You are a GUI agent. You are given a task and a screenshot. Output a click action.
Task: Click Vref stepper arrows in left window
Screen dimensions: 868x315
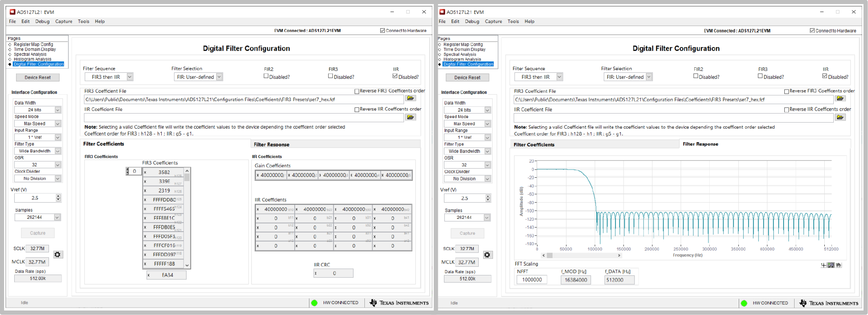(58, 198)
